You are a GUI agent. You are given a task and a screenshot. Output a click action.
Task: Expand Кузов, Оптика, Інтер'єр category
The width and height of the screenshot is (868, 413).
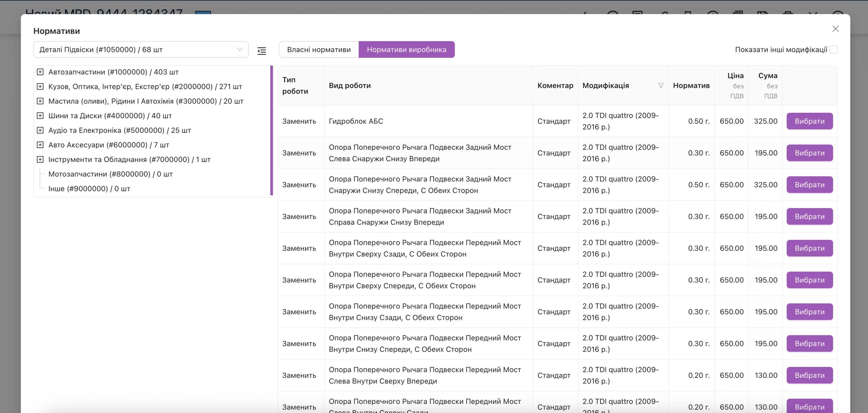(x=40, y=86)
